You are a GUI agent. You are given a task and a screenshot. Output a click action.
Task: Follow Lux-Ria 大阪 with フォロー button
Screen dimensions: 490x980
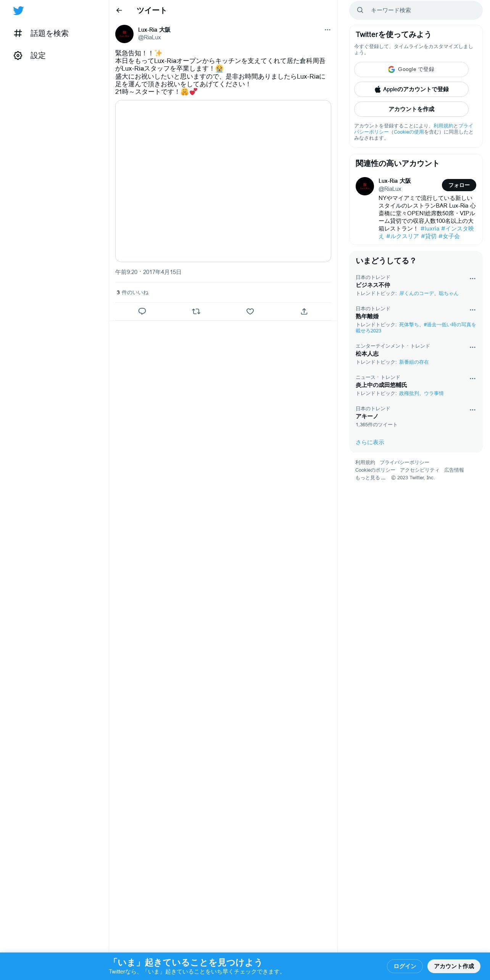pos(459,185)
